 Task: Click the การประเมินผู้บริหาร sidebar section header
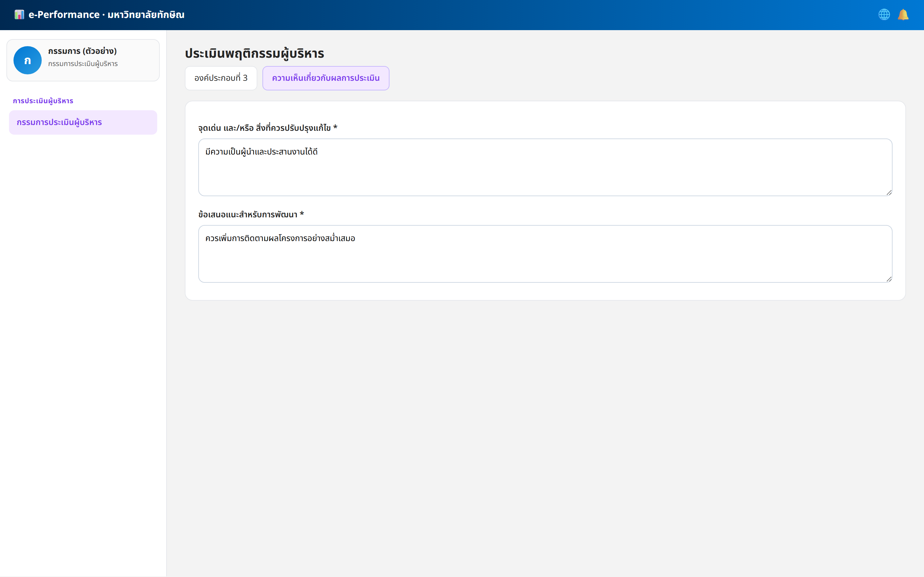pyautogui.click(x=43, y=101)
